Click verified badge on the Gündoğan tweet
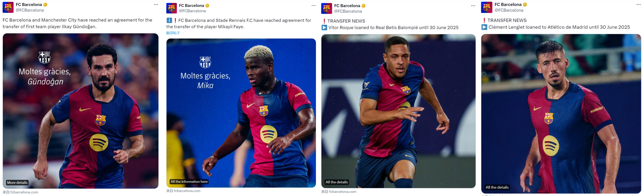The height and width of the screenshot is (196, 644). point(45,4)
